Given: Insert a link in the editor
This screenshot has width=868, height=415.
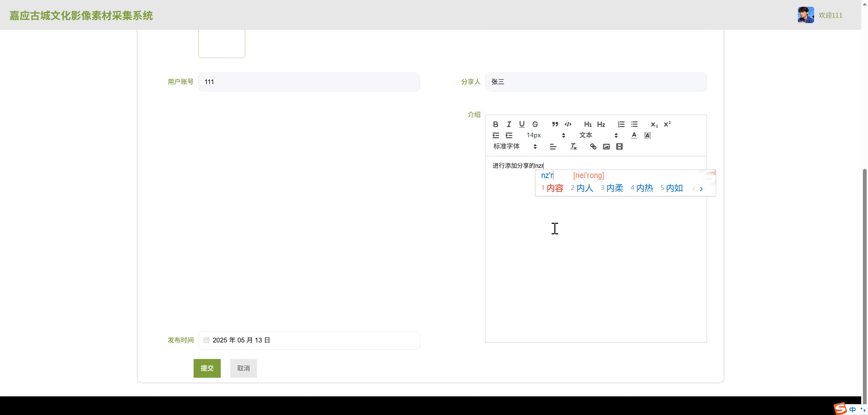Looking at the screenshot, I should 593,146.
